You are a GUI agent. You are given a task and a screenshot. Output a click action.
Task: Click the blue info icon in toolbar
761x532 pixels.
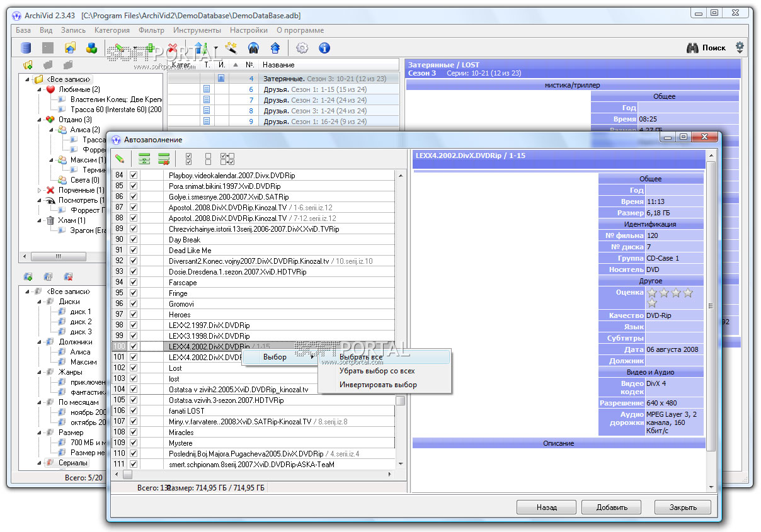coord(324,48)
